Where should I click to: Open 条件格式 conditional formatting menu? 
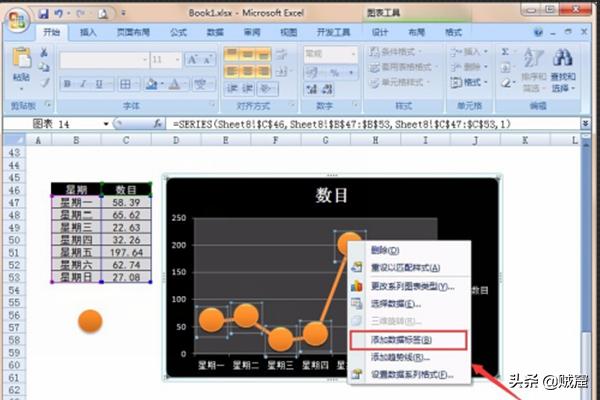[396, 52]
